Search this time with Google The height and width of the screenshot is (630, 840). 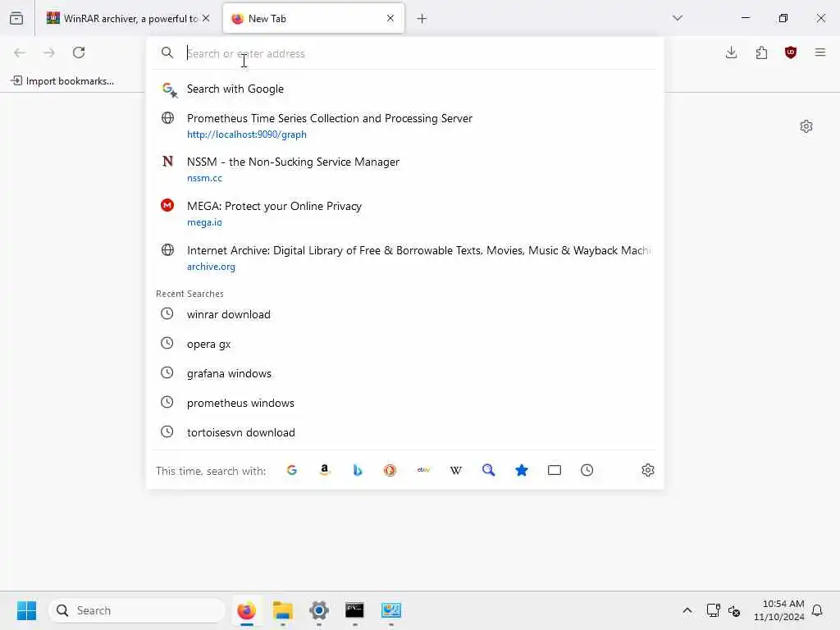click(x=292, y=470)
